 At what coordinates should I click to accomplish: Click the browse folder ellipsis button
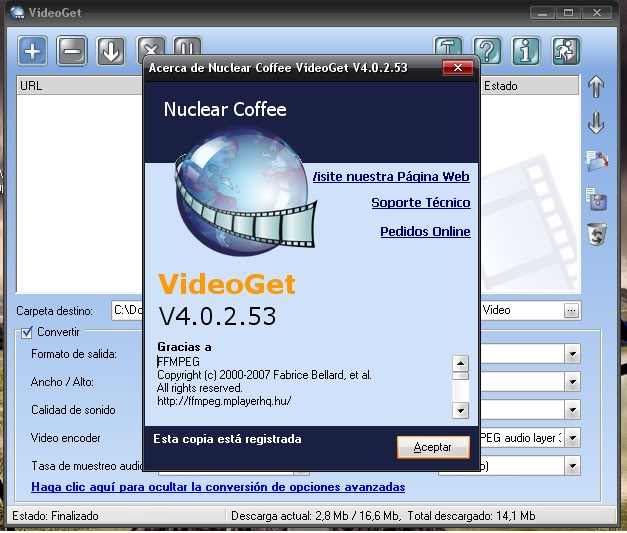(x=572, y=310)
